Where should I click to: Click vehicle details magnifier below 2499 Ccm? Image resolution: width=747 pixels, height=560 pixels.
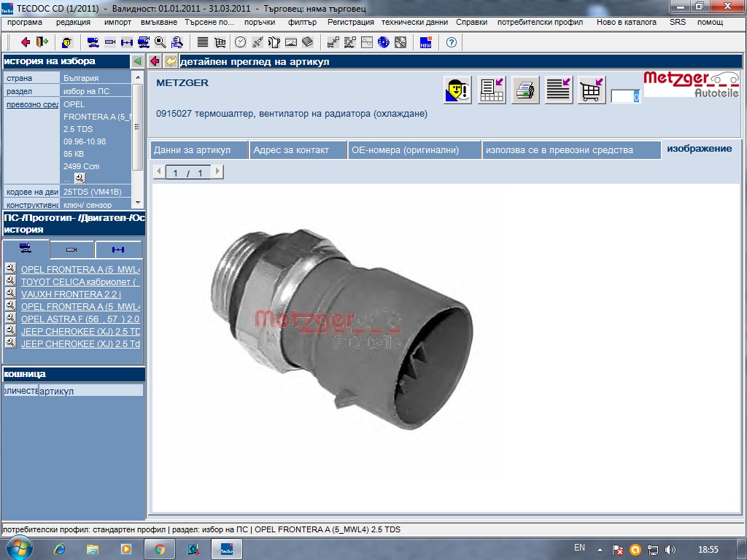click(x=80, y=178)
